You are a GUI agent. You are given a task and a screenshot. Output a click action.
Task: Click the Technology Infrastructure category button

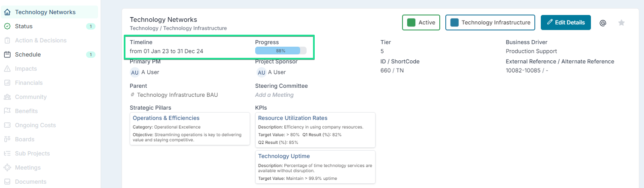(x=490, y=23)
